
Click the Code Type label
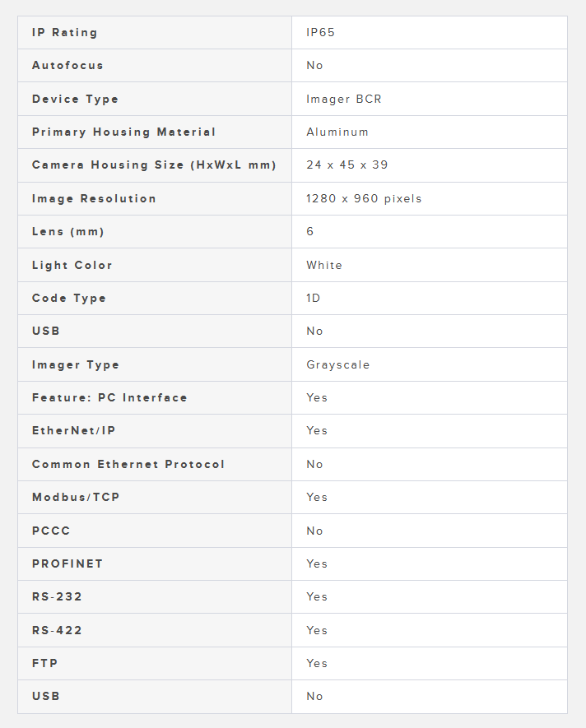[68, 299]
